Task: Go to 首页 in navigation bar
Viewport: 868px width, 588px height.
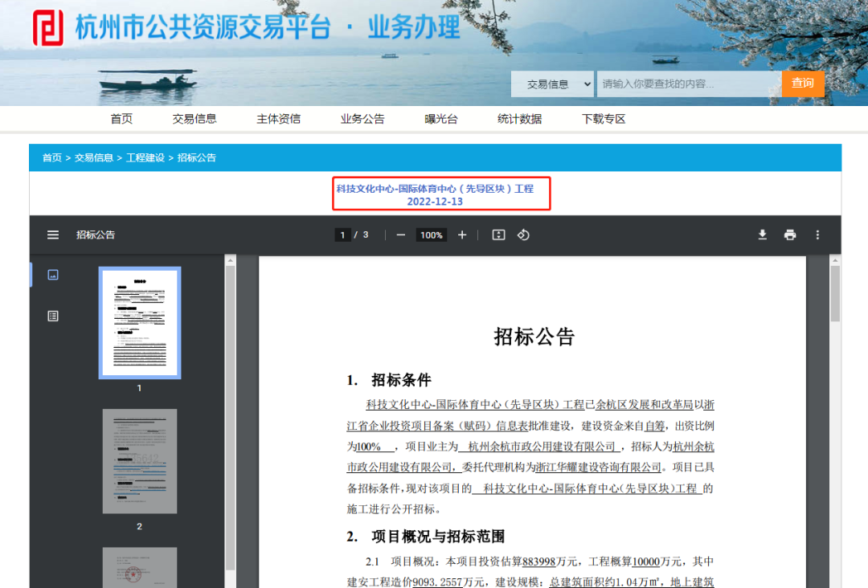Action: (x=121, y=119)
